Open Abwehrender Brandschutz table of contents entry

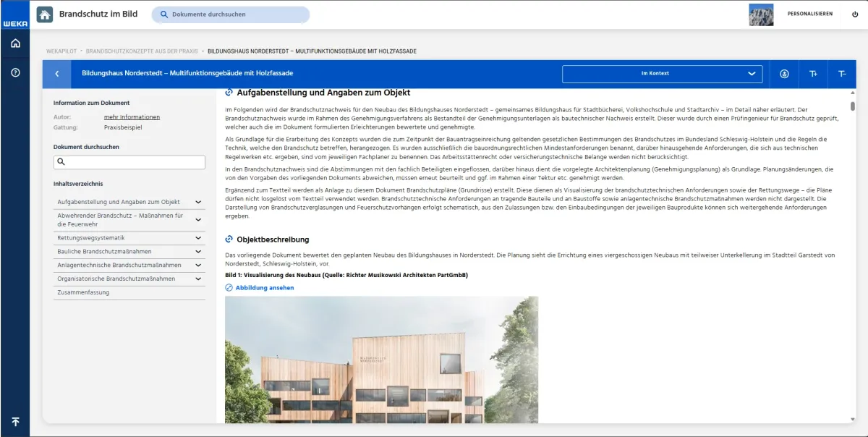pos(120,220)
